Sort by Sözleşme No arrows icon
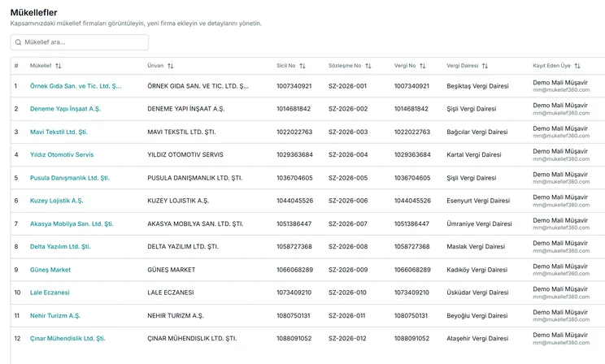The width and height of the screenshot is (605, 364). [x=368, y=66]
